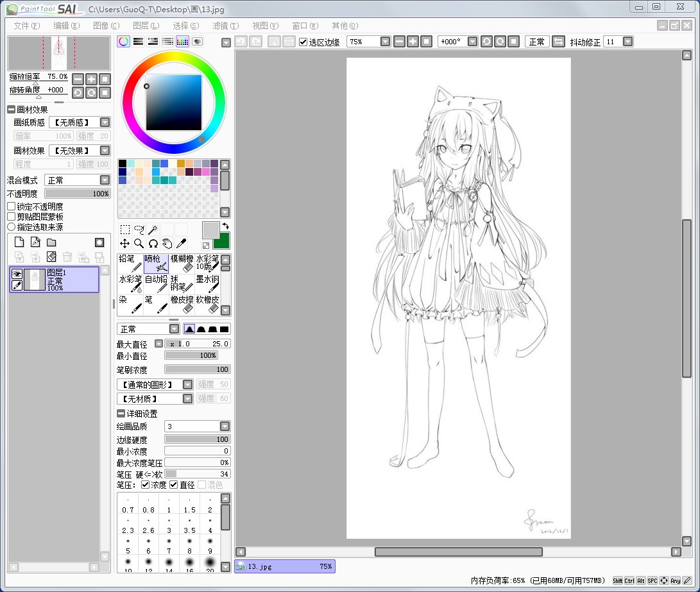Open the 混合模式 dropdown
Viewport: 700px width, 592px height.
click(105, 180)
